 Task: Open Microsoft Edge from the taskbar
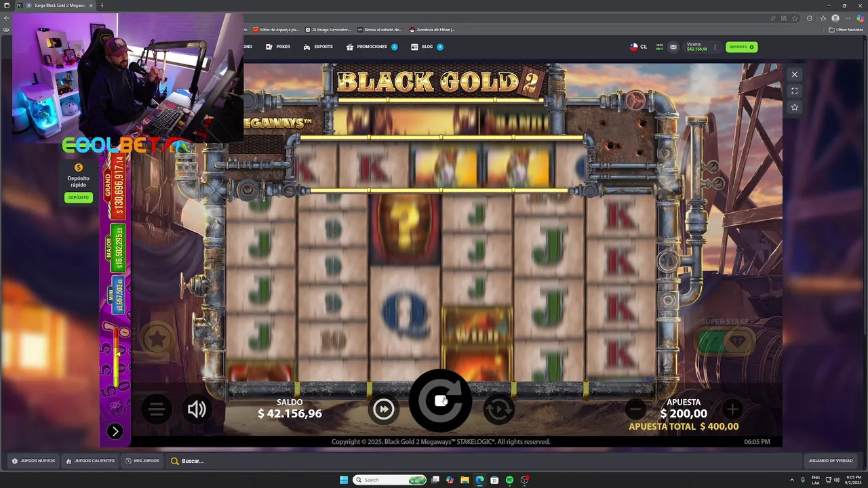click(x=479, y=480)
